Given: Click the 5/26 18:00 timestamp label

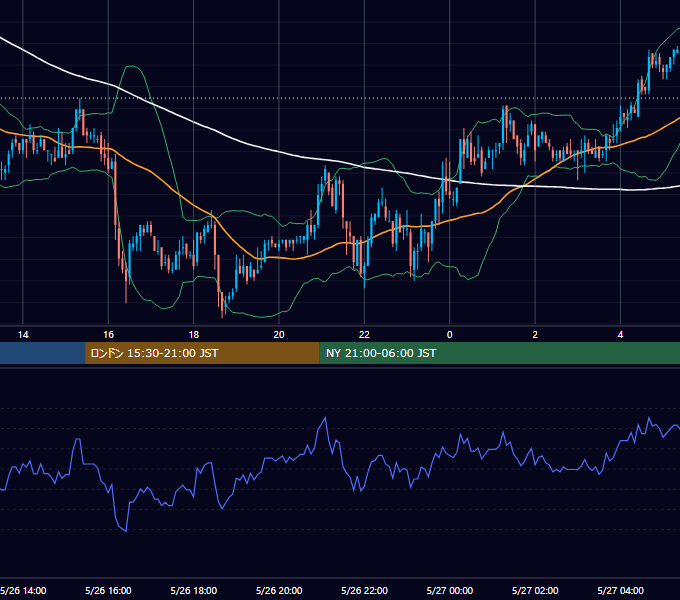Looking at the screenshot, I should [193, 590].
